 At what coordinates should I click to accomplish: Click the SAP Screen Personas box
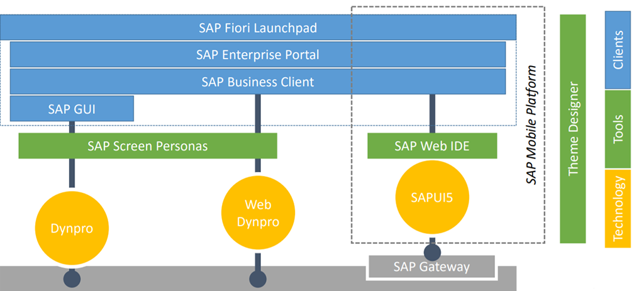click(148, 146)
